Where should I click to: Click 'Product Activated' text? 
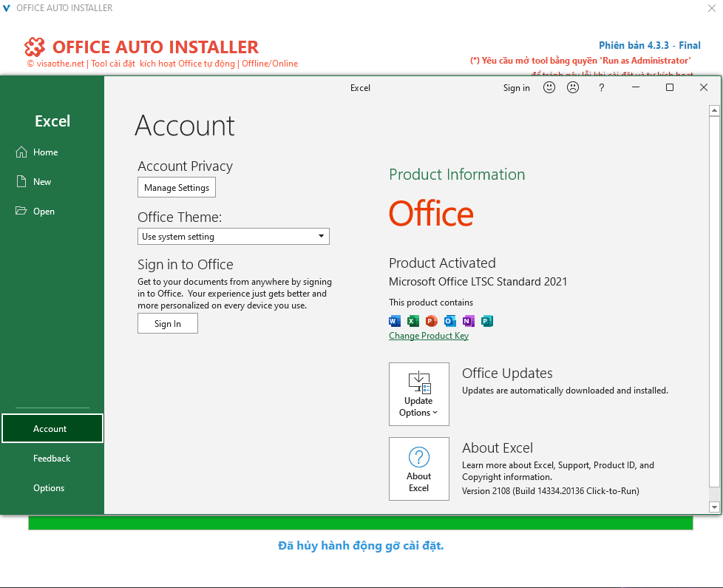pyautogui.click(x=442, y=263)
